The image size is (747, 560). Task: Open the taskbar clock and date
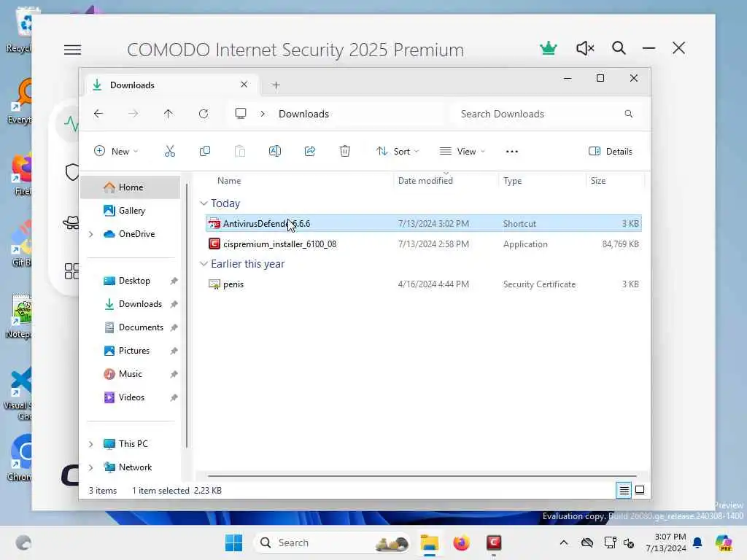[666, 542]
